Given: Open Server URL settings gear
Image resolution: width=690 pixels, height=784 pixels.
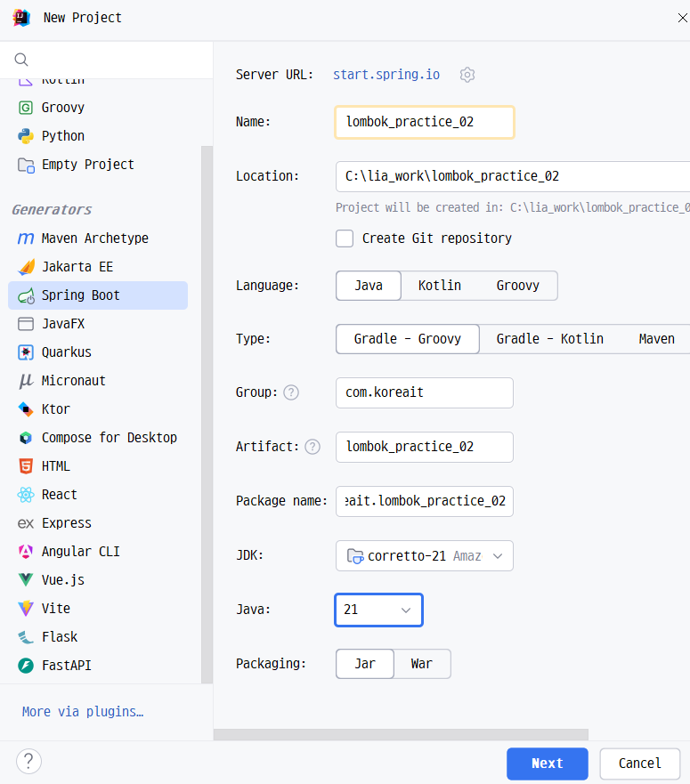Looking at the screenshot, I should pyautogui.click(x=467, y=75).
